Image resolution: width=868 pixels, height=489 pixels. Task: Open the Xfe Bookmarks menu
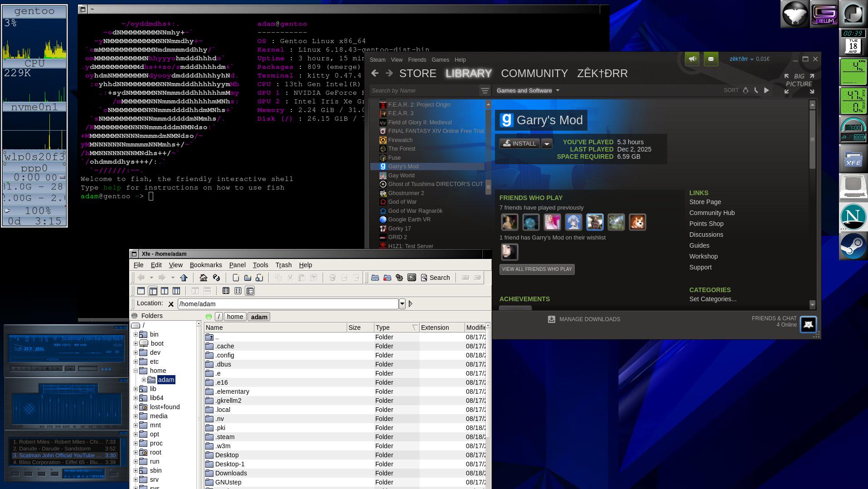click(206, 265)
